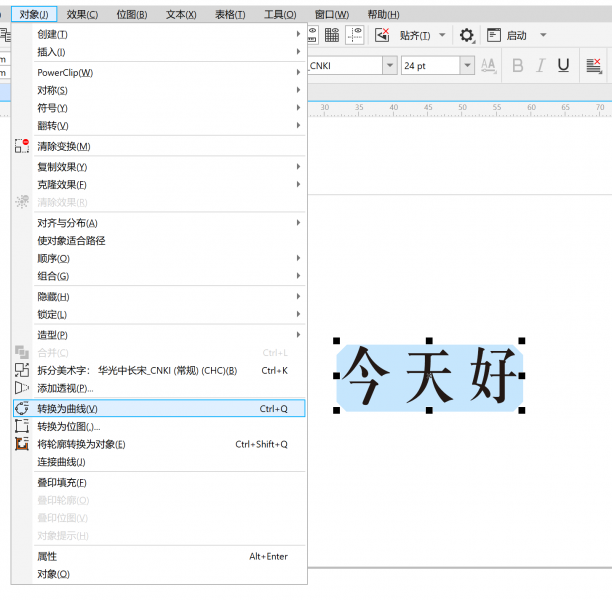
Task: Expand the 隐藏(H) submenu
Action: pos(169,297)
